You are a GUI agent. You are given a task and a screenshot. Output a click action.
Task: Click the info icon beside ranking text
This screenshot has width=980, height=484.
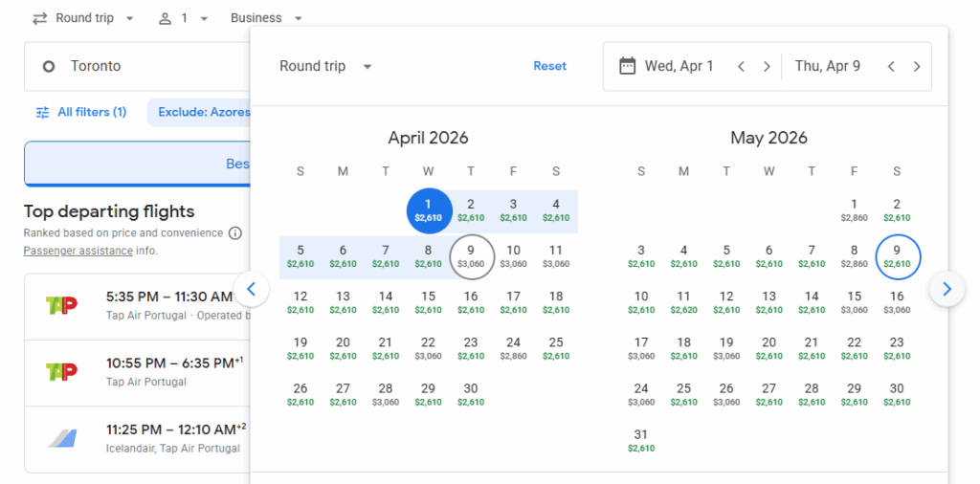pyautogui.click(x=235, y=233)
